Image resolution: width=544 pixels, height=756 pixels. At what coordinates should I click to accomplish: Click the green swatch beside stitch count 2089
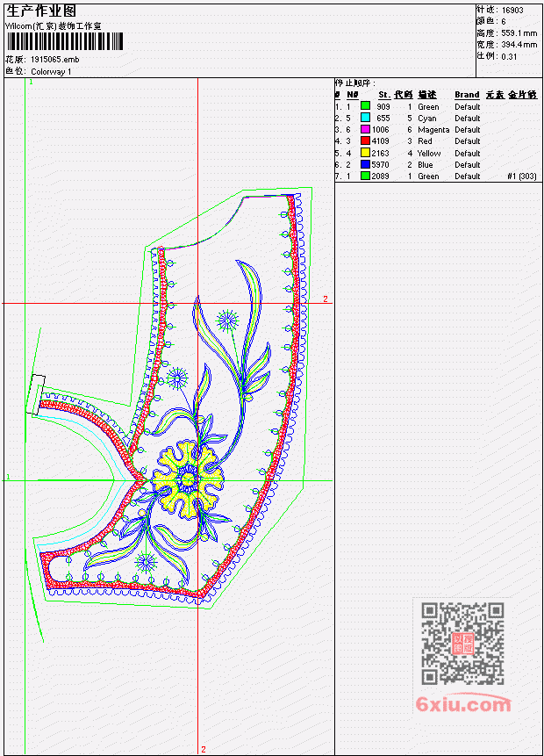[x=365, y=176]
